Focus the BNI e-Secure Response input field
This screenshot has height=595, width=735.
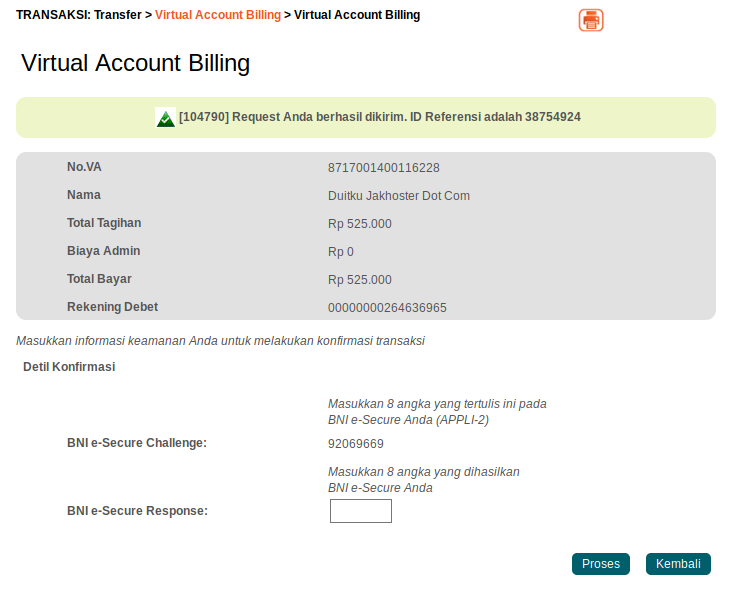[x=360, y=511]
